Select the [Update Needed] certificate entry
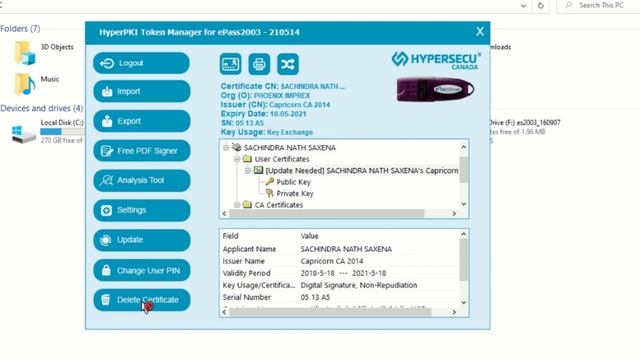The image size is (640, 360). (362, 170)
